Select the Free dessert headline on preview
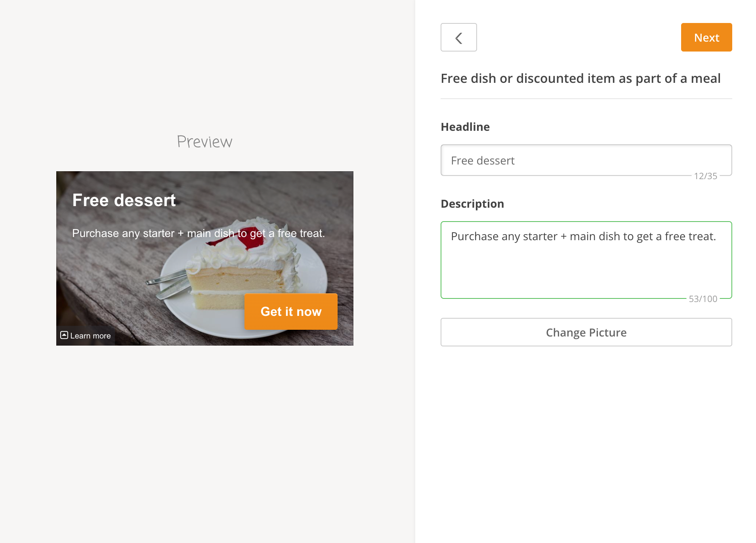 point(124,200)
